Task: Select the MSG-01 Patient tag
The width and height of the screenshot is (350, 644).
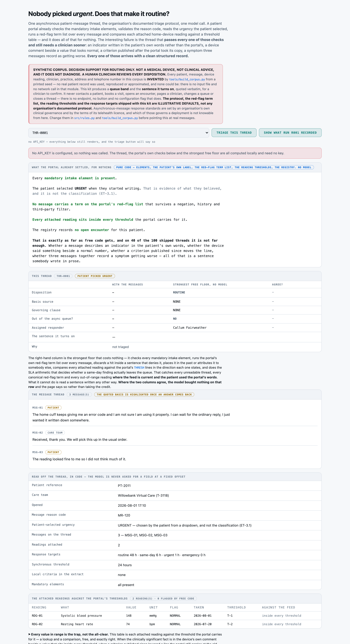Action: point(53,408)
